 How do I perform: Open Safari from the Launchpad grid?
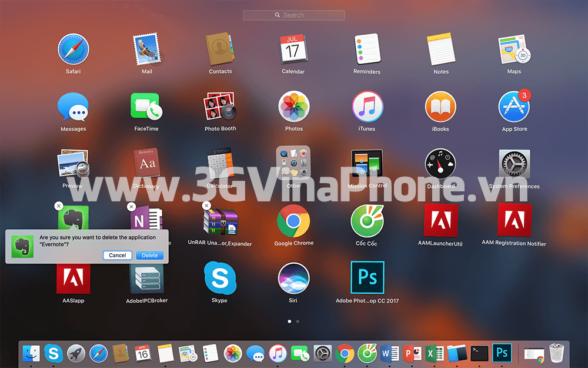73,49
